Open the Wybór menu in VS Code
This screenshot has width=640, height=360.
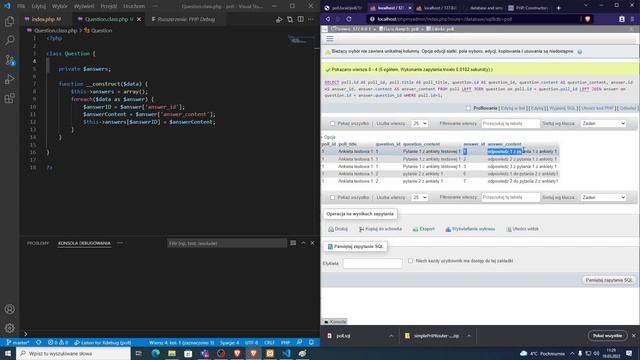click(60, 6)
